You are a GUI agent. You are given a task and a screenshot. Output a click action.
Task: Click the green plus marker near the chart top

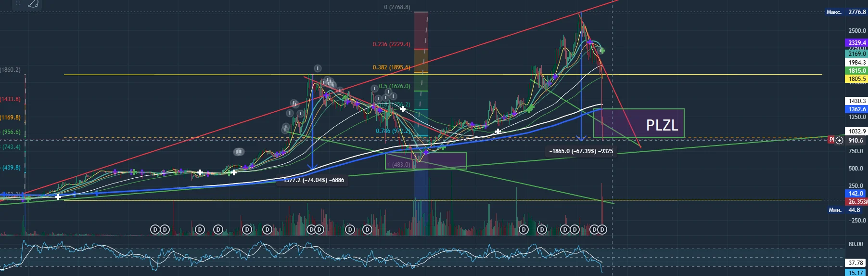coord(601,50)
